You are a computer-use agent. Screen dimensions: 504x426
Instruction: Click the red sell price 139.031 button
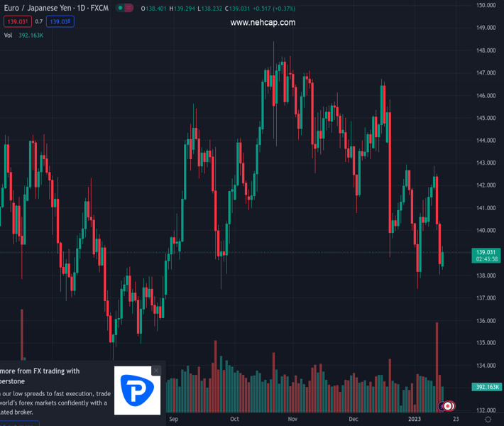(17, 22)
